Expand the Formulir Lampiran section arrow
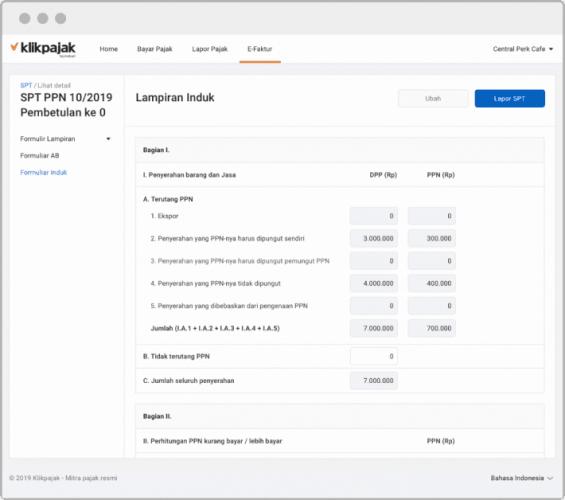 108,139
